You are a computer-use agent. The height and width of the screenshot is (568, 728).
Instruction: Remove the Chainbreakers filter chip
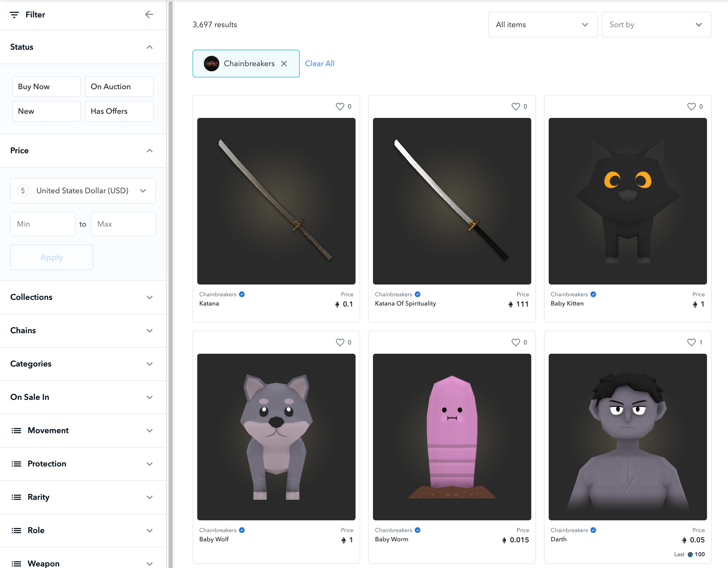point(284,63)
